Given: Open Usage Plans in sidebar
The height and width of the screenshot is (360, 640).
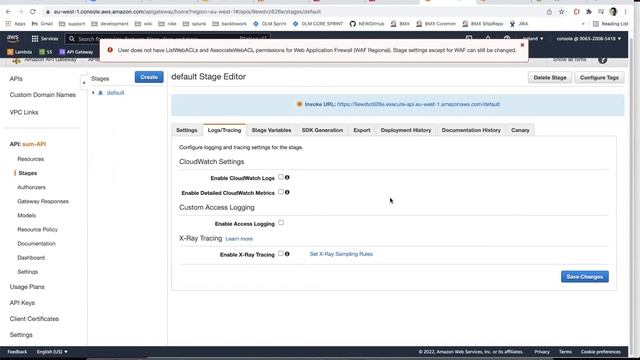Looking at the screenshot, I should click(27, 287).
